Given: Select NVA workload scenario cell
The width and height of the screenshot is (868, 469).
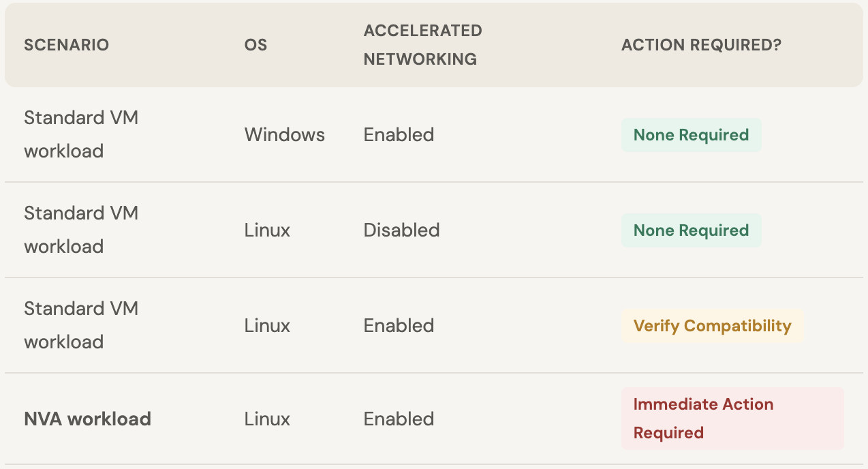Looking at the screenshot, I should [88, 419].
